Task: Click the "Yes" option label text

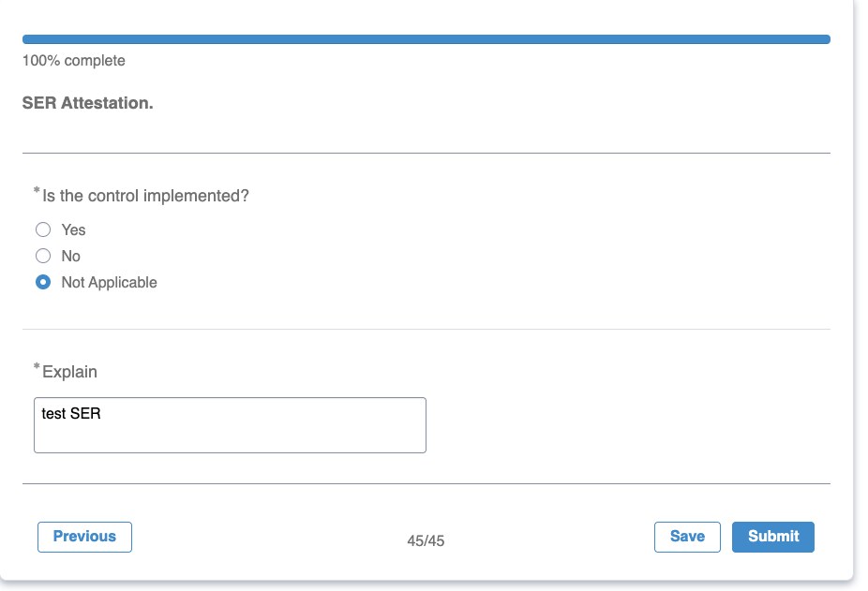Action: tap(74, 229)
